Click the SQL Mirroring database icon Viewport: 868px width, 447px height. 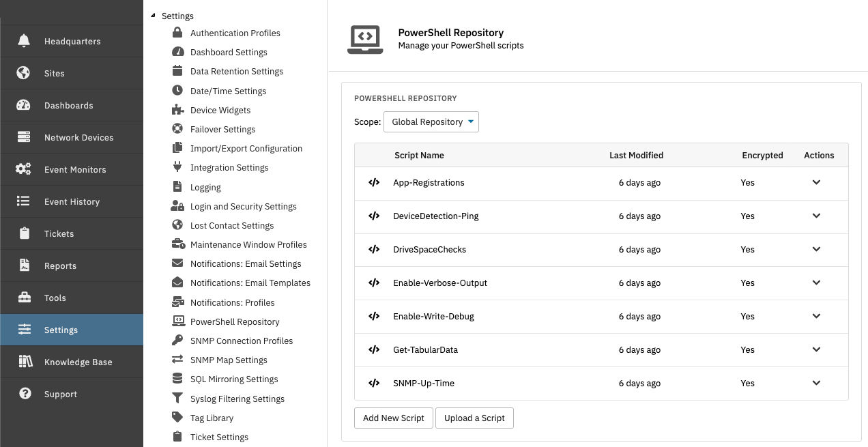click(177, 379)
